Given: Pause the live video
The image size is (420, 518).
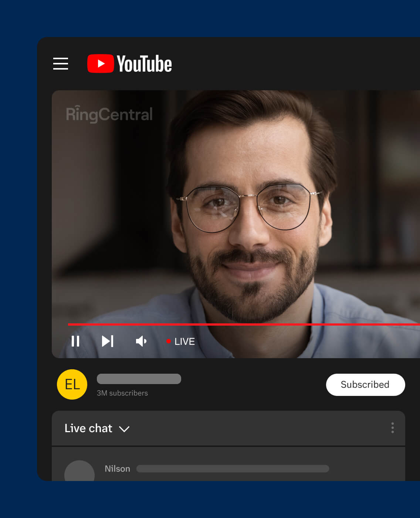Looking at the screenshot, I should point(75,341).
